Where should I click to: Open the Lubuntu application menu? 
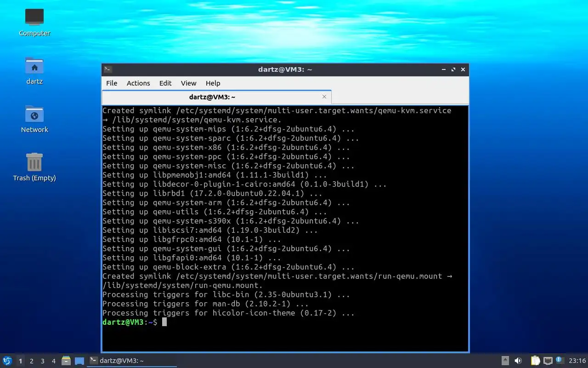(x=7, y=361)
